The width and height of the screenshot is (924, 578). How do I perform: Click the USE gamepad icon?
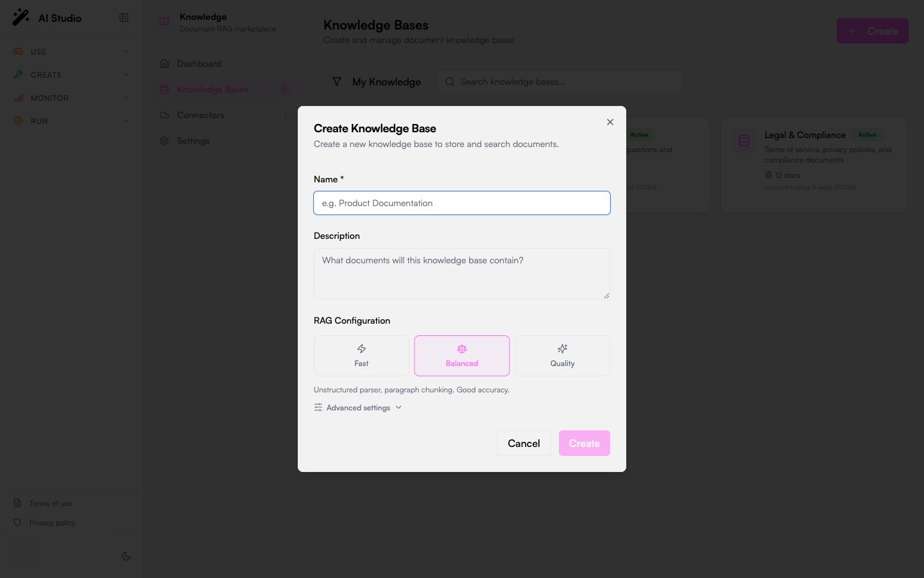(x=18, y=51)
